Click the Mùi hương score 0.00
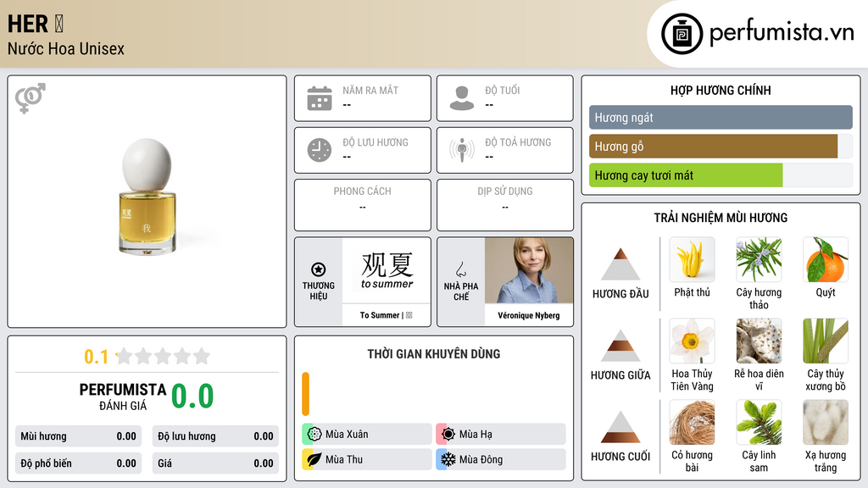Screen dimensions: 868x488 tap(126, 436)
